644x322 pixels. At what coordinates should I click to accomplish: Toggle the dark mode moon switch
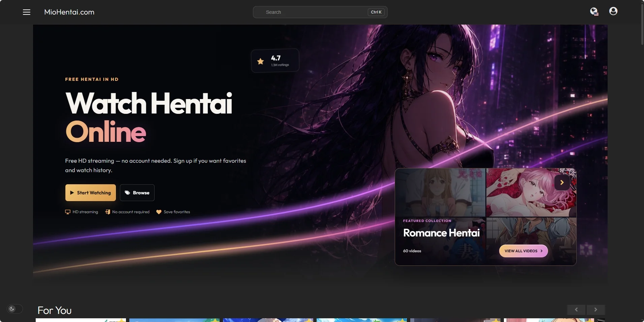point(15,309)
